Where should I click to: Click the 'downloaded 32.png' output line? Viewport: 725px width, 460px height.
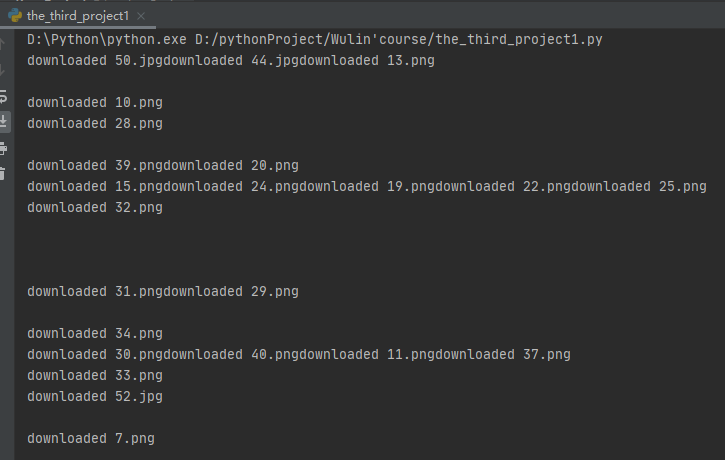click(95, 208)
